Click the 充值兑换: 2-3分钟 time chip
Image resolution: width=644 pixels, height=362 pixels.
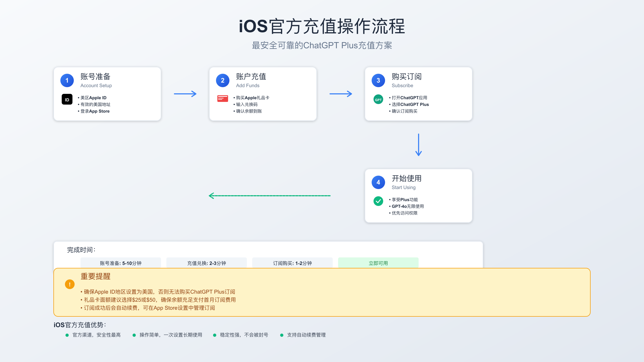click(207, 263)
